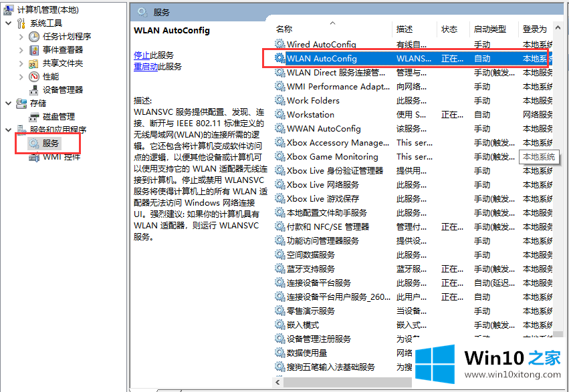Screen dimensions: 569x392
Task: Click the services list vertical scrollbar track
Action: pos(558,181)
